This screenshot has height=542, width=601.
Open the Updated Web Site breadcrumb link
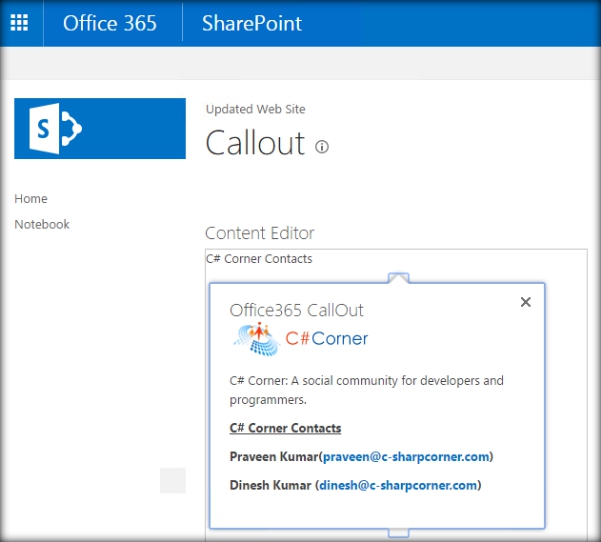256,109
